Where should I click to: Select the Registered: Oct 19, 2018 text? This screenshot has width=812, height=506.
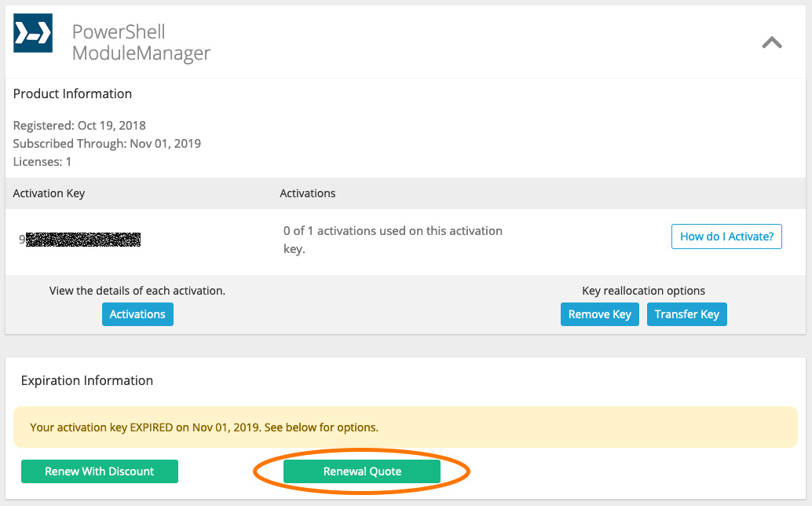pyautogui.click(x=79, y=126)
